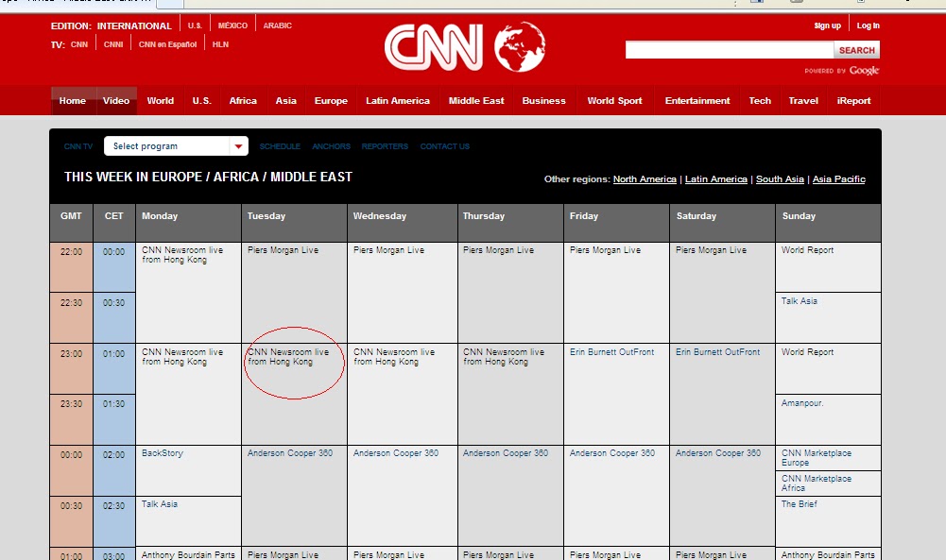This screenshot has height=560, width=946.
Task: Open the ANCHORS page
Action: click(331, 145)
